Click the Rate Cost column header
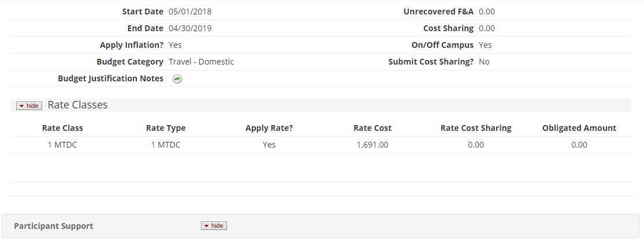Image resolution: width=644 pixels, height=241 pixels. pos(373,128)
